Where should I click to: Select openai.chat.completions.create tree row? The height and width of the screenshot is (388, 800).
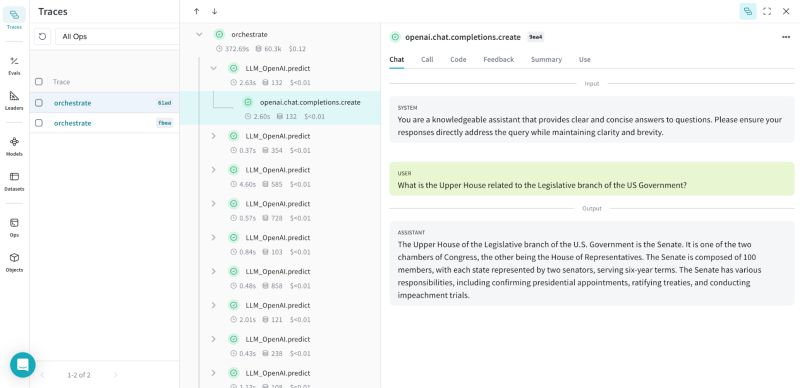pos(280,108)
